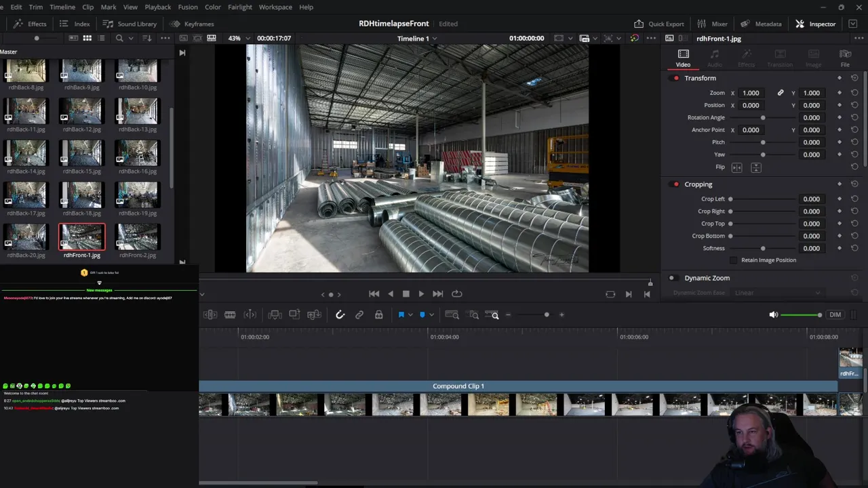
Task: Disable the Transform section toggle
Action: (676, 78)
